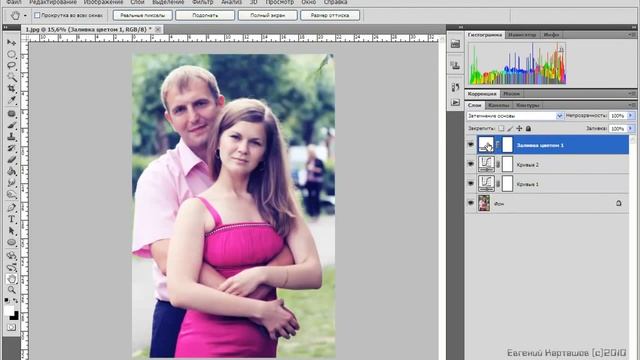This screenshot has width=640, height=360.
Task: Switch to the Контуры tab
Action: coord(527,105)
